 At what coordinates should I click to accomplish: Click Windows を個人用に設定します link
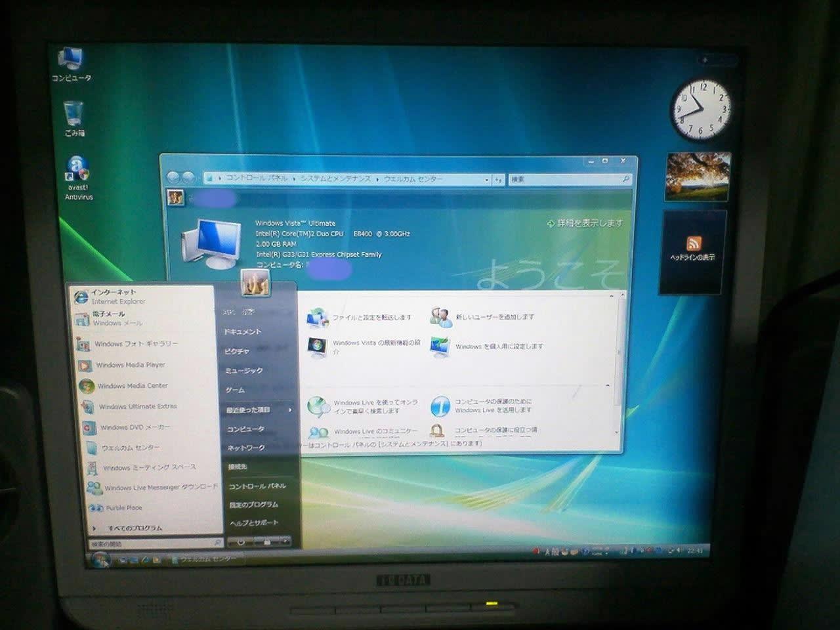point(499,346)
